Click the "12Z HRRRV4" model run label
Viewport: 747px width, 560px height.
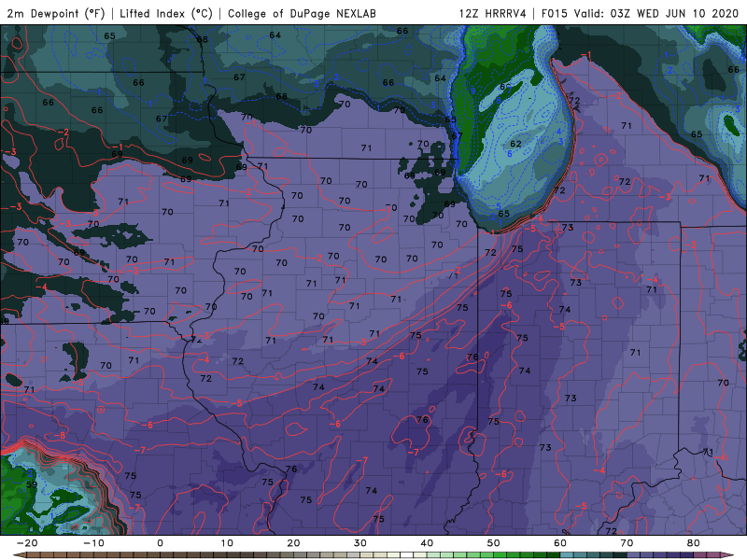493,14
